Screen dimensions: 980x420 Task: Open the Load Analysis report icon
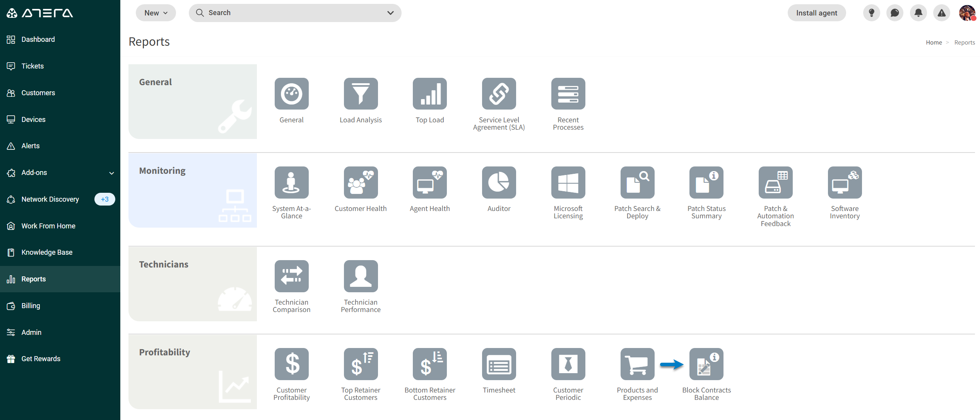(361, 94)
